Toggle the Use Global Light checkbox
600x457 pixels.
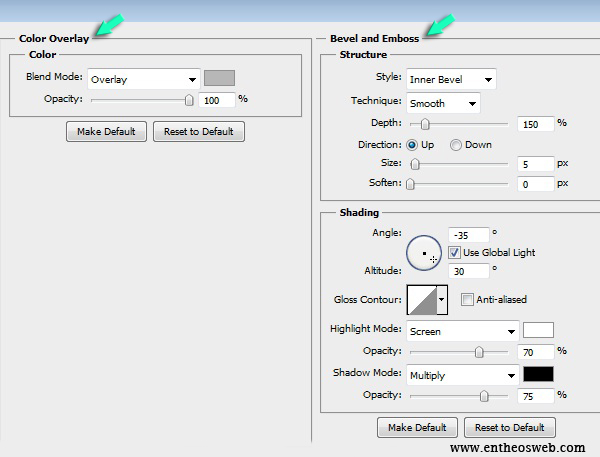[x=454, y=252]
